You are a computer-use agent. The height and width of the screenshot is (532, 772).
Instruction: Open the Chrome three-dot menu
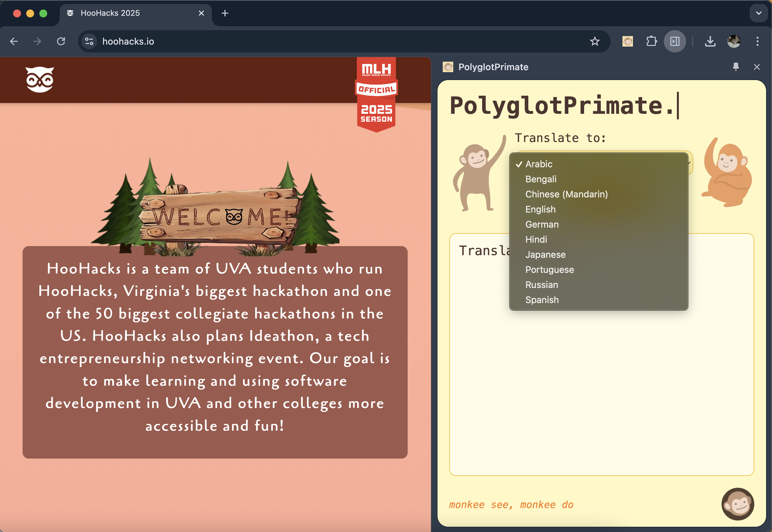[757, 41]
